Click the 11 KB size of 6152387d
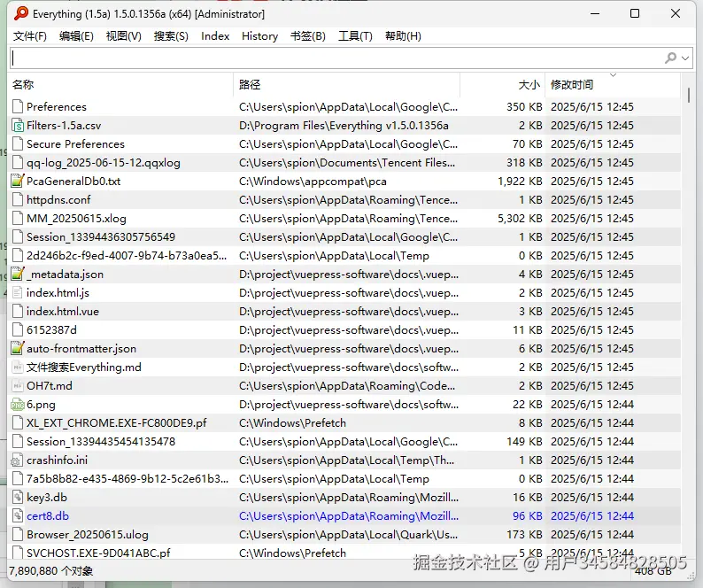703x588 pixels. coord(528,330)
